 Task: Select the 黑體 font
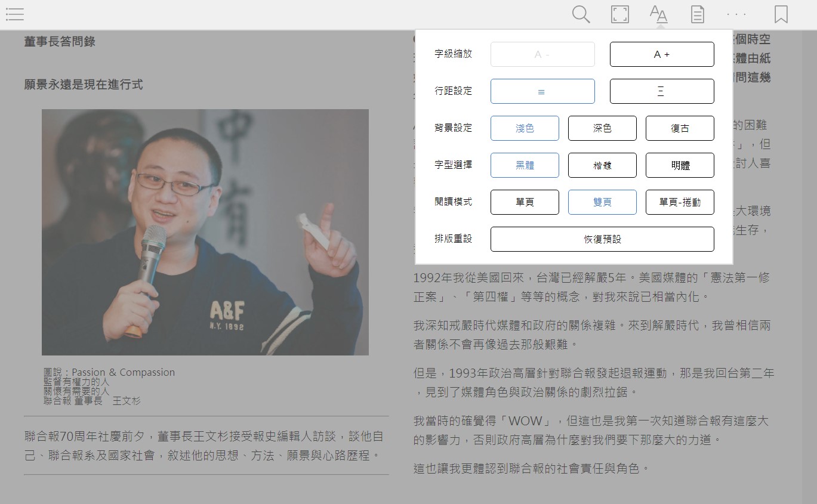(x=525, y=165)
